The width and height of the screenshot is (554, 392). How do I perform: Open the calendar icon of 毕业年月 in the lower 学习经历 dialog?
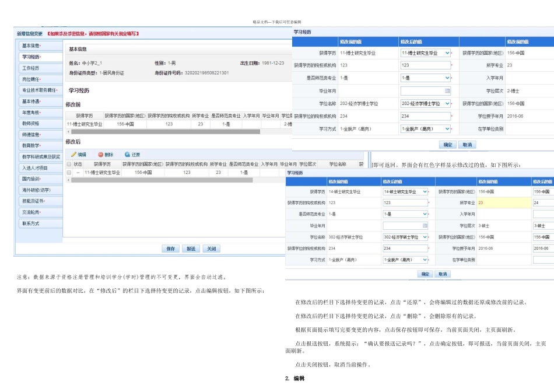coord(425,226)
